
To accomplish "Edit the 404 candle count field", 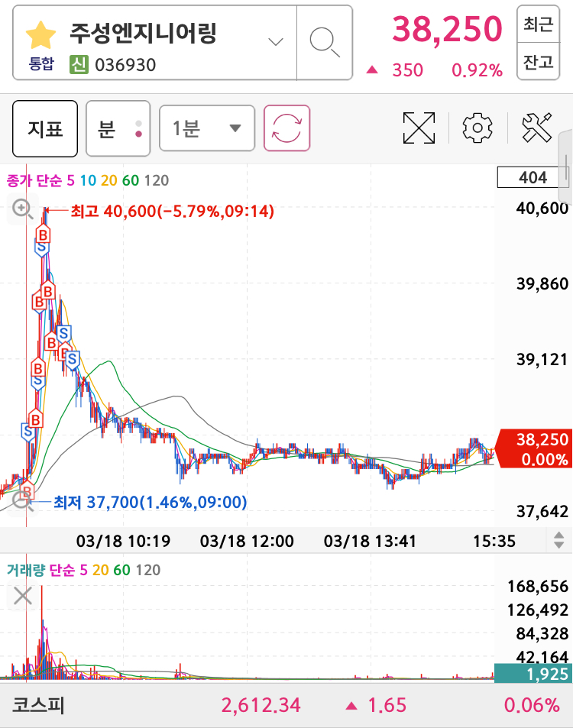I will tap(533, 177).
